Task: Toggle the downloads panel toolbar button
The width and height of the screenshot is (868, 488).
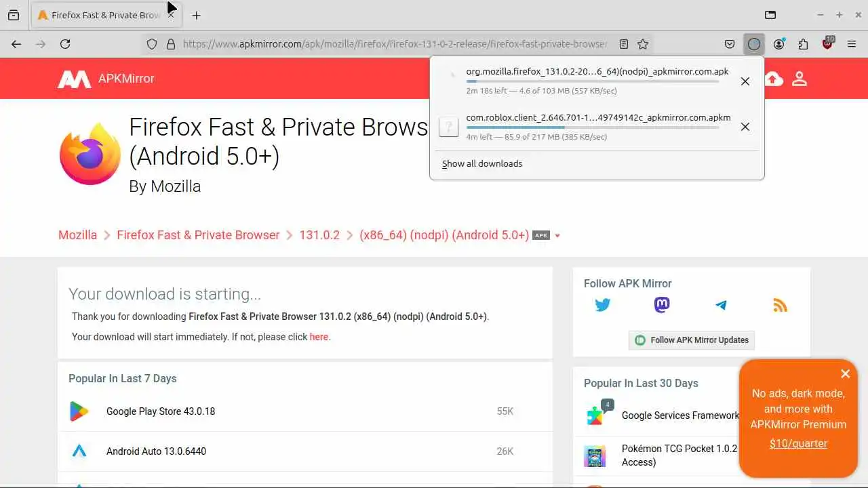Action: [x=754, y=44]
